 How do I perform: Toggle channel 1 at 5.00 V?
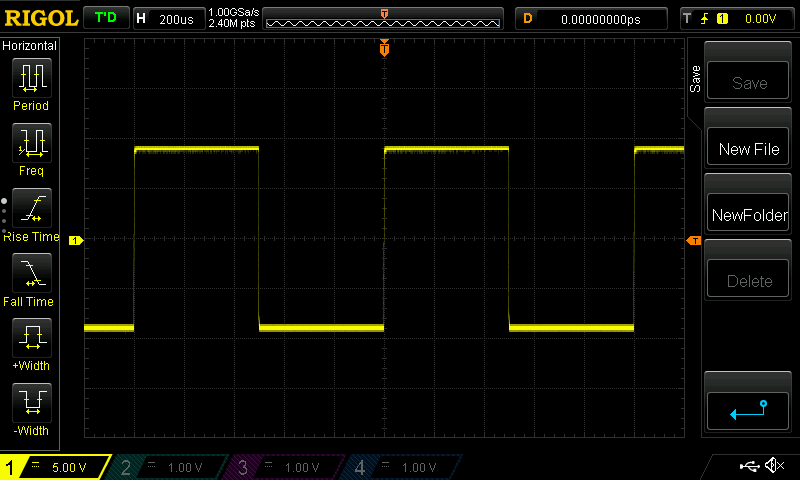55,467
